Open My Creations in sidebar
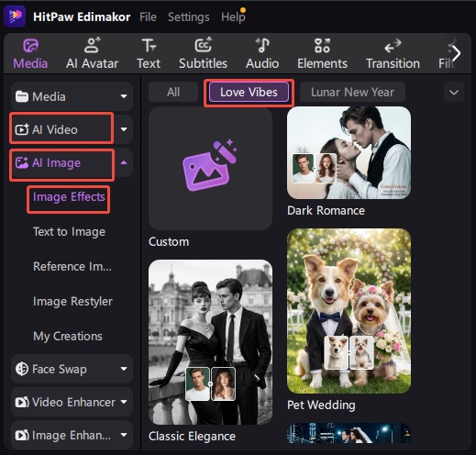This screenshot has height=455, width=476. [x=68, y=337]
